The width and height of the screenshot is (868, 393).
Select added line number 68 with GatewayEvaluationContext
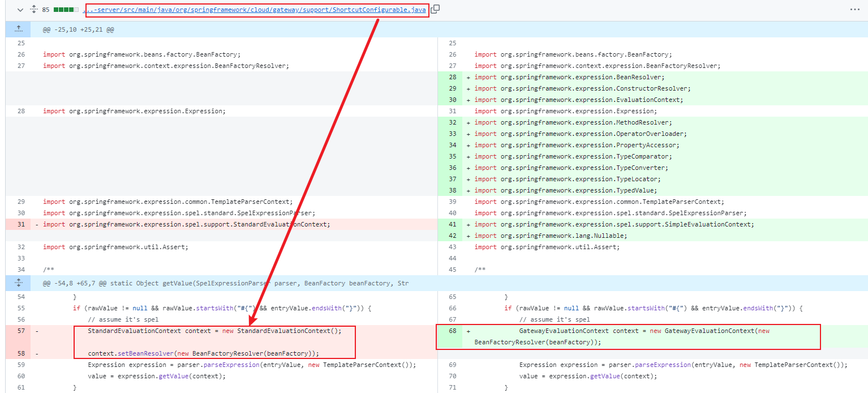click(452, 331)
